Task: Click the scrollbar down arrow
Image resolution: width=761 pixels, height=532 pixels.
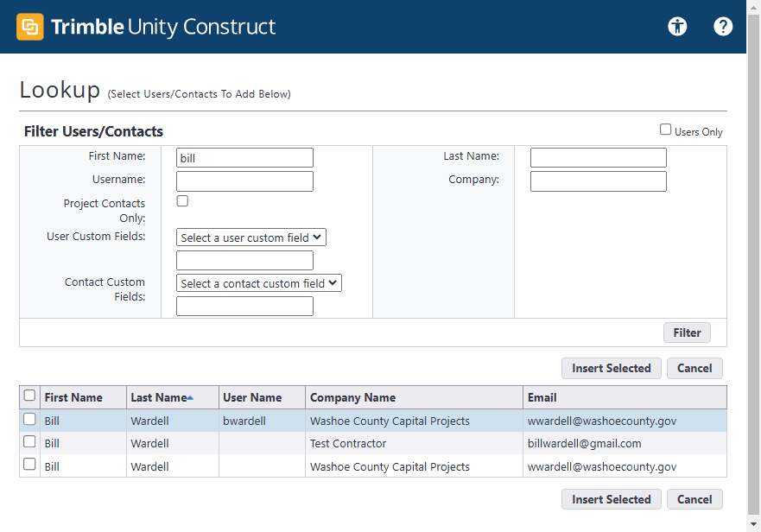Action: coord(754,523)
